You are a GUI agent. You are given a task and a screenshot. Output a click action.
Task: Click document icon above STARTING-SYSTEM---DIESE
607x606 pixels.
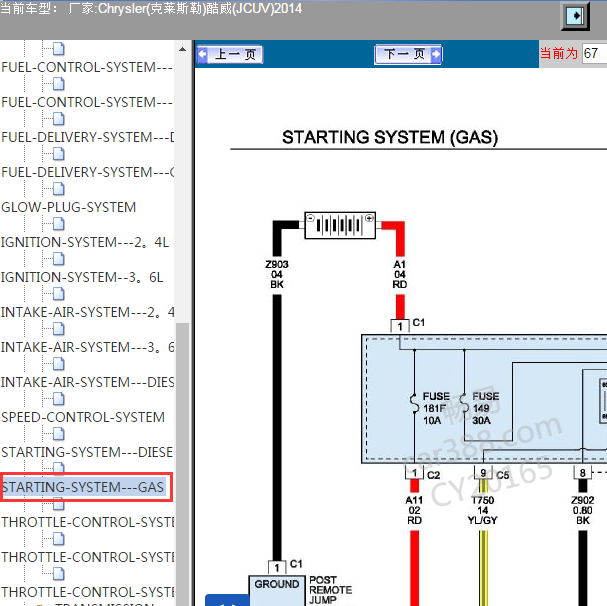point(58,434)
